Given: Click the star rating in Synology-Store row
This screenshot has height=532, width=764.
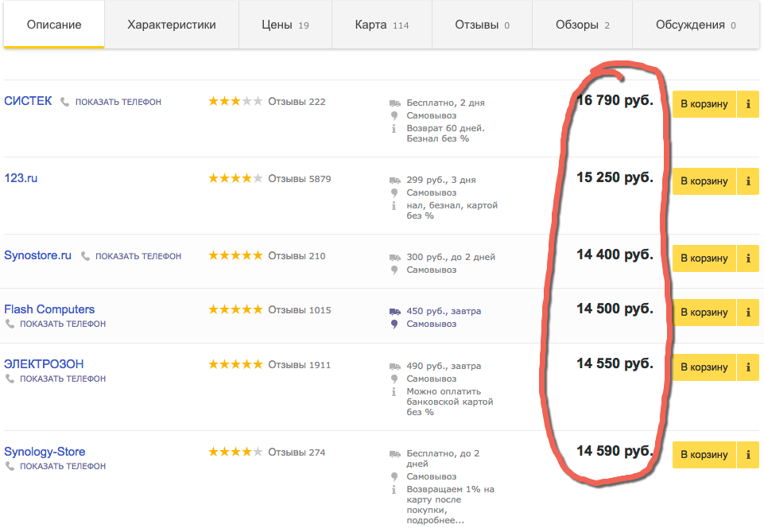Looking at the screenshot, I should point(235,452).
